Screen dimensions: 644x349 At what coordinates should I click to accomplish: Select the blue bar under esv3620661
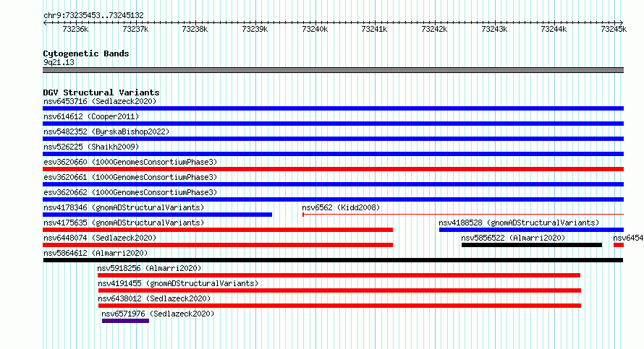(333, 184)
